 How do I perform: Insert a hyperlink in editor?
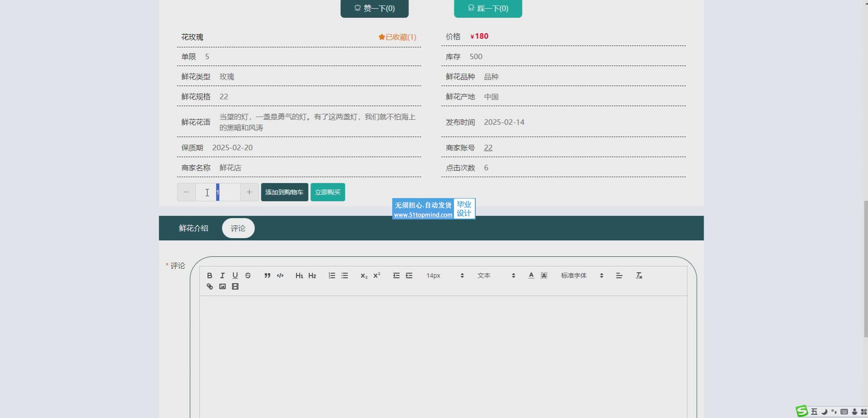pos(209,286)
